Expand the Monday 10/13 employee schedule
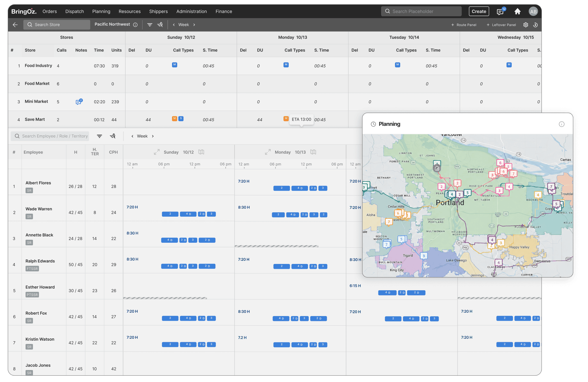The height and width of the screenshot is (382, 588). pyautogui.click(x=268, y=152)
